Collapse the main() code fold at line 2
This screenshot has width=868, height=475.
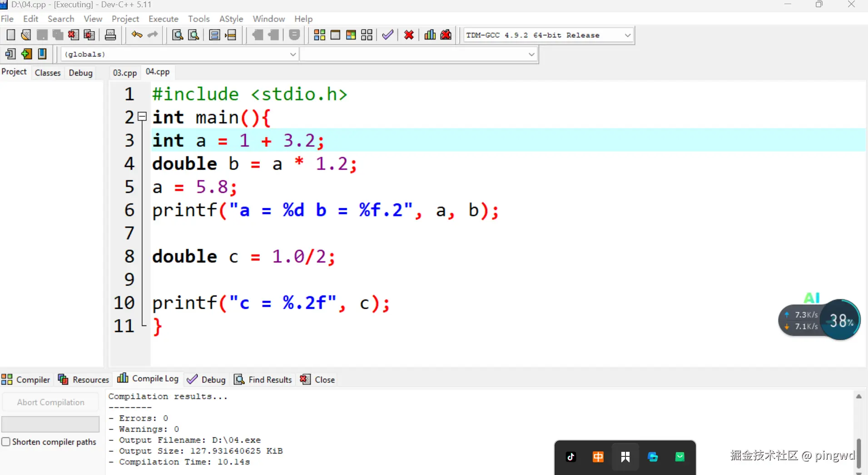coord(142,117)
